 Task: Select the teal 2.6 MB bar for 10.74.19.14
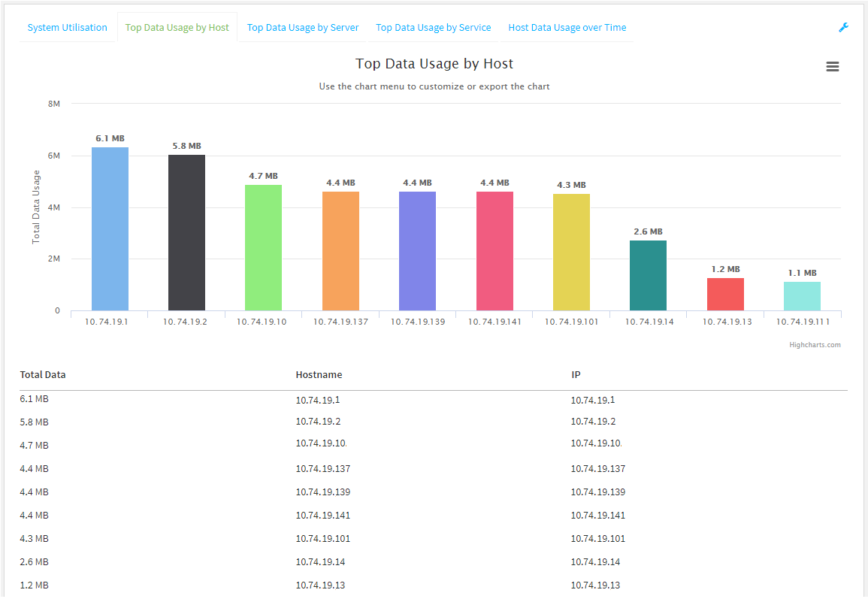click(648, 274)
